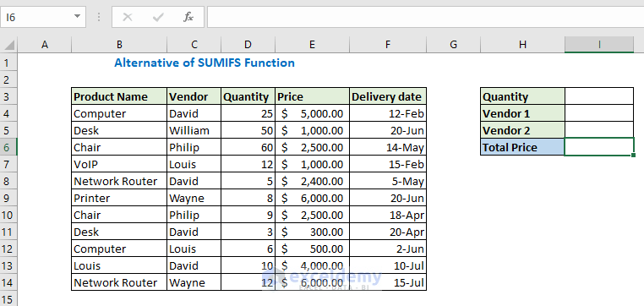Viewport: 644px width, 306px height.
Task: Select column H header
Action: pyautogui.click(x=522, y=44)
